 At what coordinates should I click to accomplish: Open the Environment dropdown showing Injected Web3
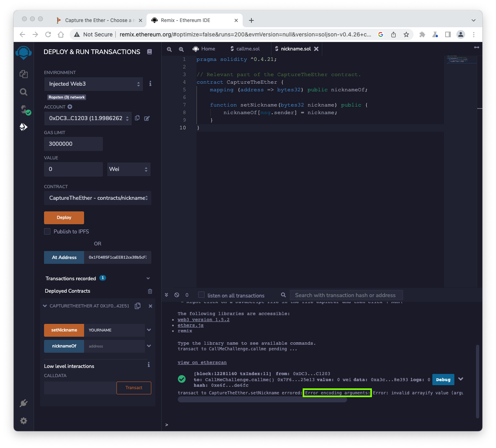point(94,84)
